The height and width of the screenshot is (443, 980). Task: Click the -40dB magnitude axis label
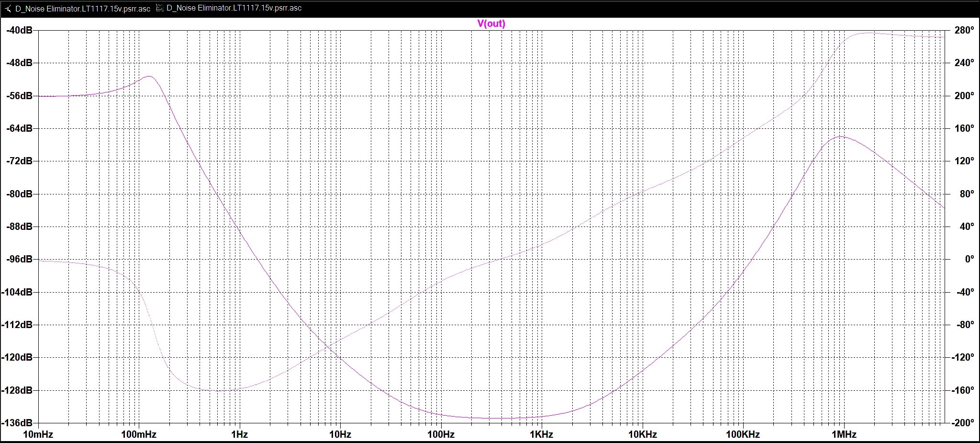coord(20,30)
